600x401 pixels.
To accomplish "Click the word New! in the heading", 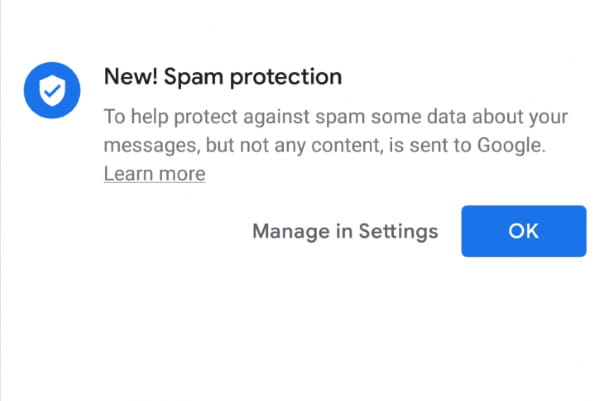I will 130,76.
